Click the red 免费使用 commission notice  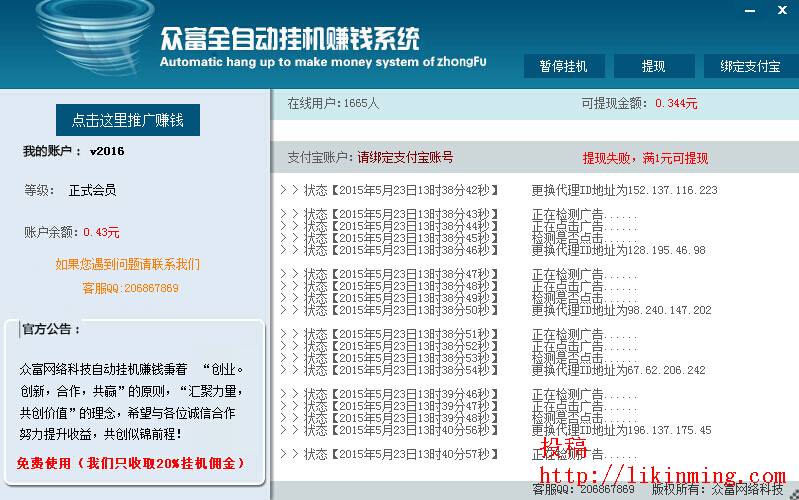pyautogui.click(x=130, y=463)
